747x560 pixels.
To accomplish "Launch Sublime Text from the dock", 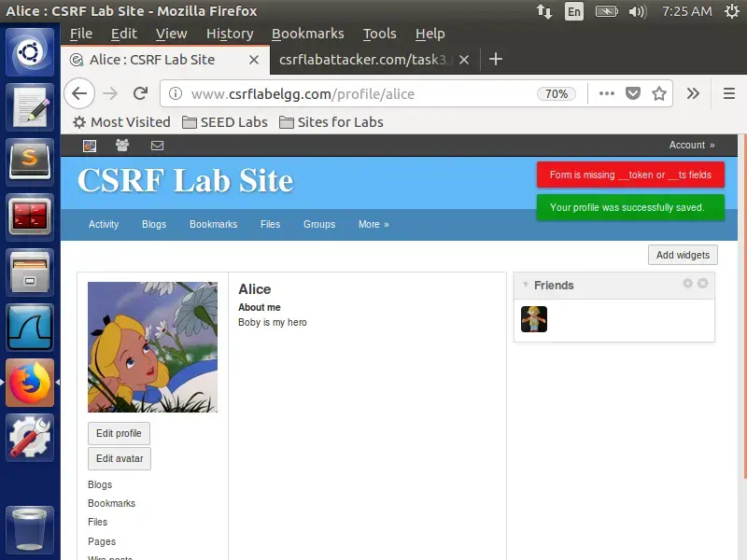I will [x=30, y=161].
